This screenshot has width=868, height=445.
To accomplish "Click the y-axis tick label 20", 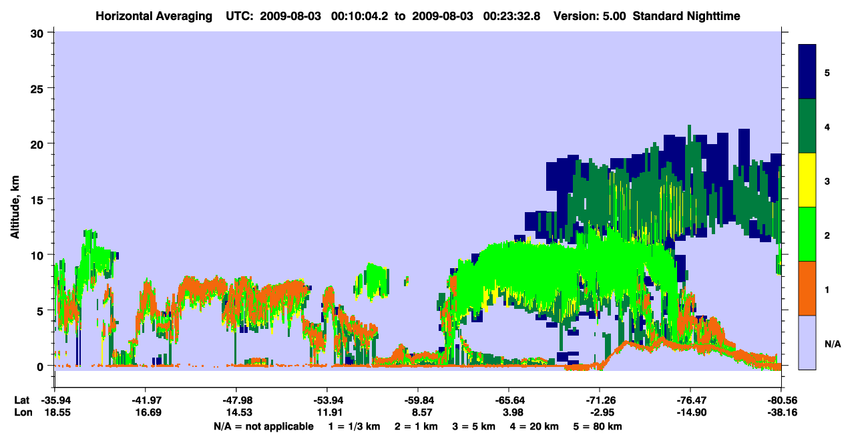I will pyautogui.click(x=38, y=143).
